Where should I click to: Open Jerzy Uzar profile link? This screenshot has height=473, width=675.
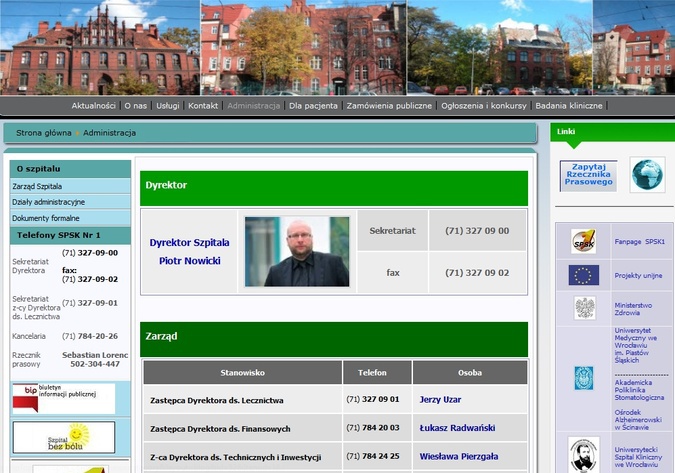click(440, 399)
